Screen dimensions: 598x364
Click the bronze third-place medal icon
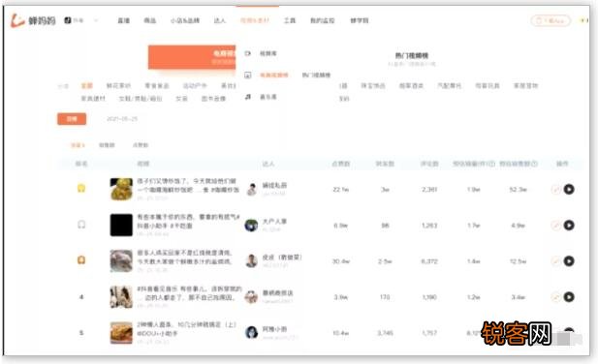(81, 260)
